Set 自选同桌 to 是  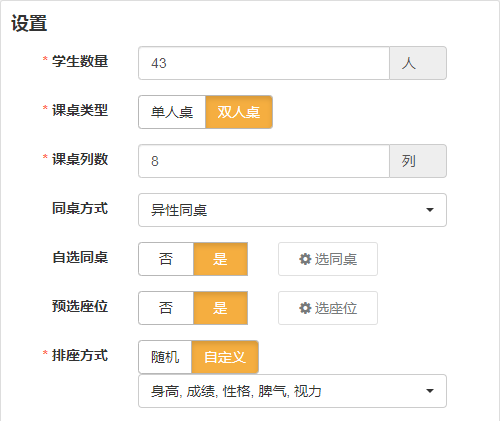220,259
